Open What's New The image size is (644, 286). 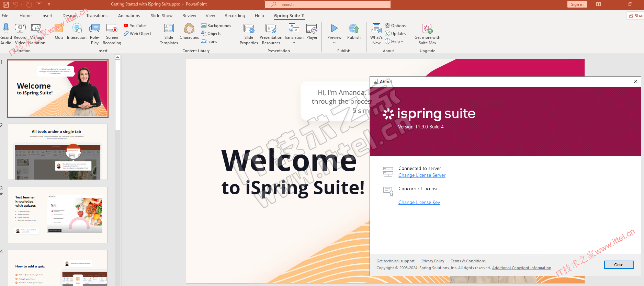376,34
